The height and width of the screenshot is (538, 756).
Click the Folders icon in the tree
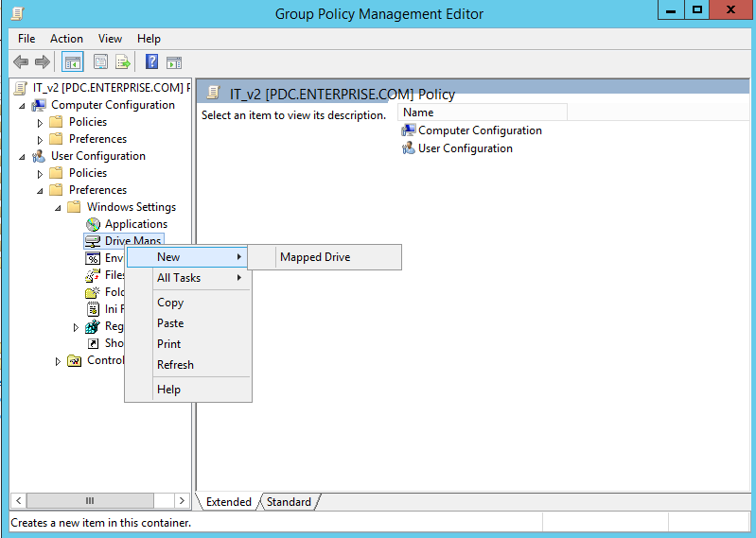[x=93, y=292]
